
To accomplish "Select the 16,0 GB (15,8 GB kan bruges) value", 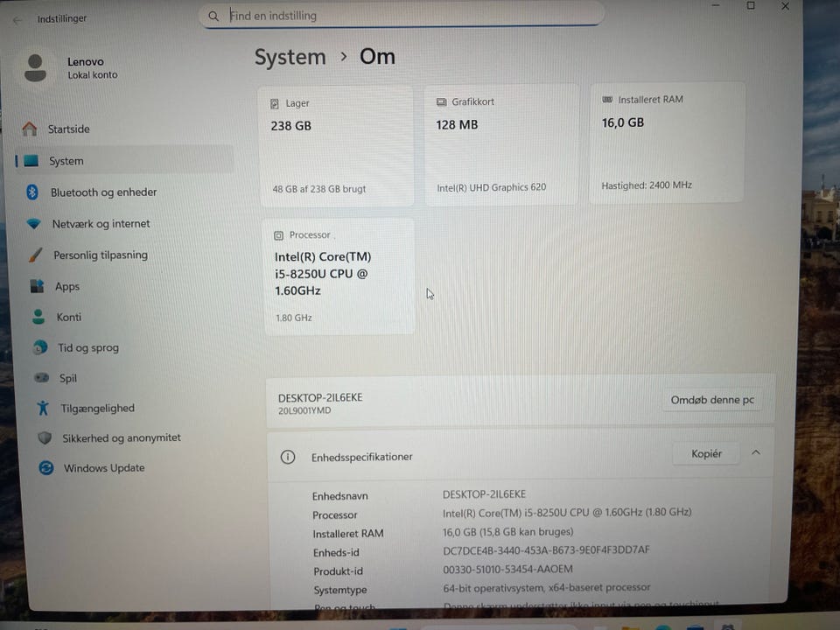I will pyautogui.click(x=507, y=531).
